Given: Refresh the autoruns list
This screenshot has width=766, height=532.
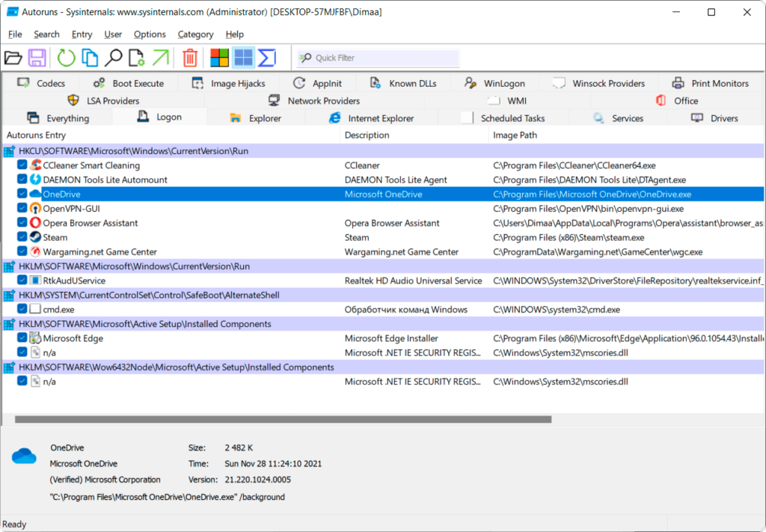Looking at the screenshot, I should click(x=66, y=58).
